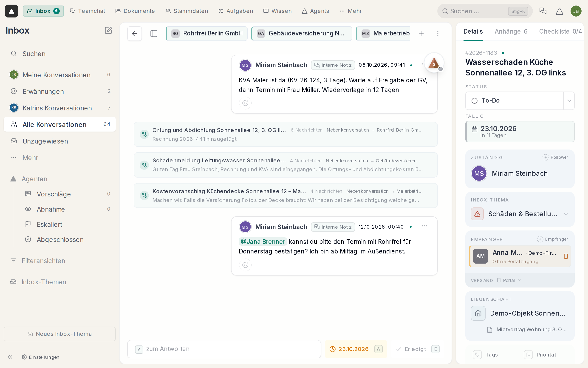Open the JB user profile avatar
Image resolution: width=588 pixels, height=368 pixels.
[576, 11]
